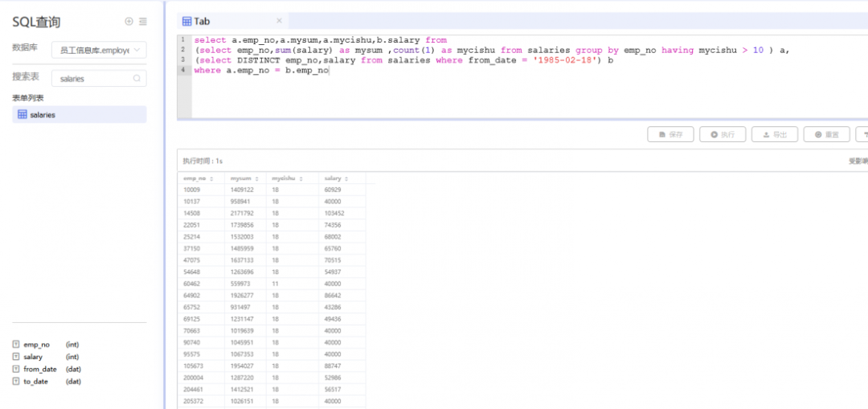
Task: Click the emp_no cell 205372
Action: coord(201,403)
